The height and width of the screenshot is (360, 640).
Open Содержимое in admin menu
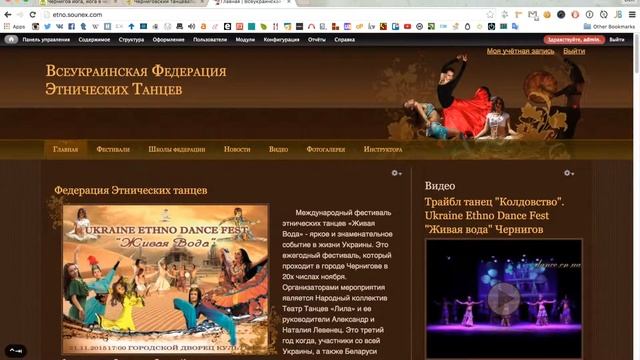coord(94,40)
